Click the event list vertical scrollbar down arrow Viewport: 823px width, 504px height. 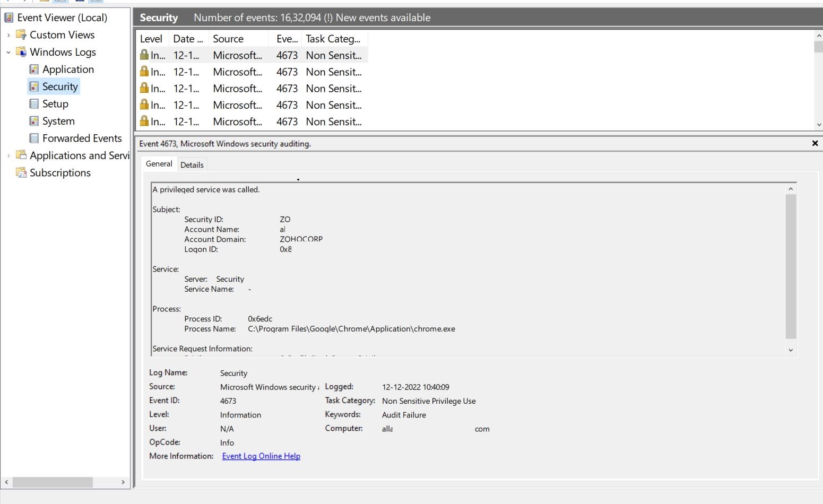819,123
